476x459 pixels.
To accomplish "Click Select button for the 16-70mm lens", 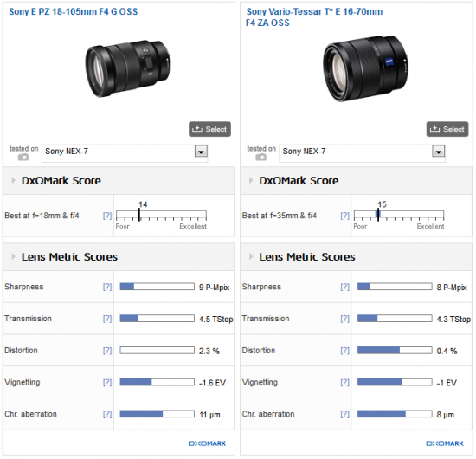I will coord(447,129).
